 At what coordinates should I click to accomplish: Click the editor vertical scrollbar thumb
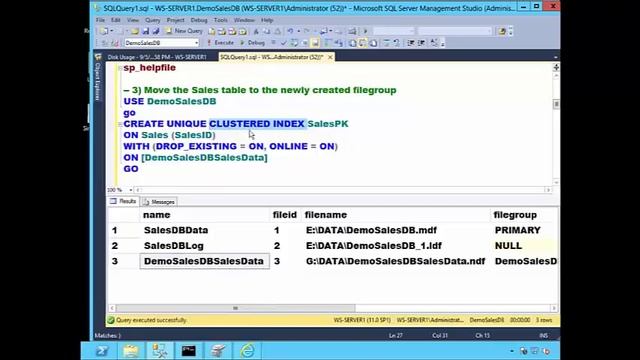click(556, 104)
